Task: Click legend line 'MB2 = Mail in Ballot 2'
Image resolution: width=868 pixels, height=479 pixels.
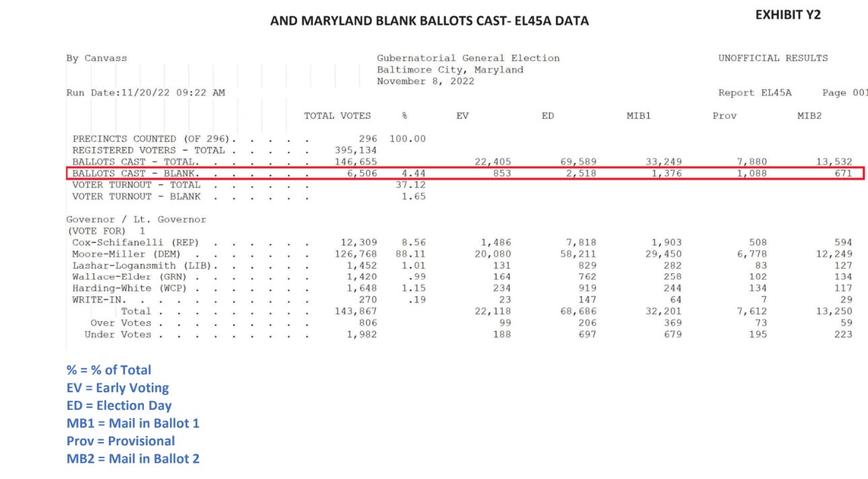Action: point(133,459)
